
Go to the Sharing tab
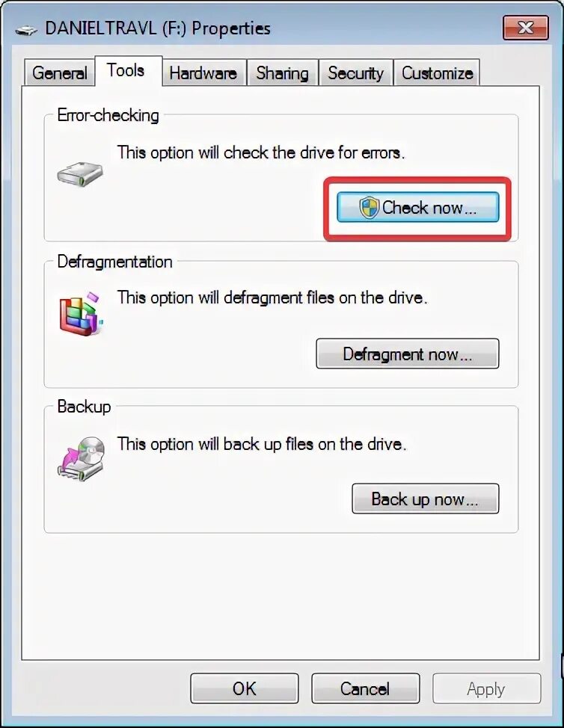(x=283, y=73)
